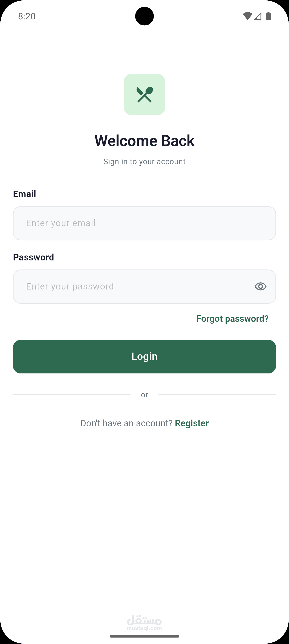Tap the battery status icon
Screen dimensions: 289x644
point(269,16)
